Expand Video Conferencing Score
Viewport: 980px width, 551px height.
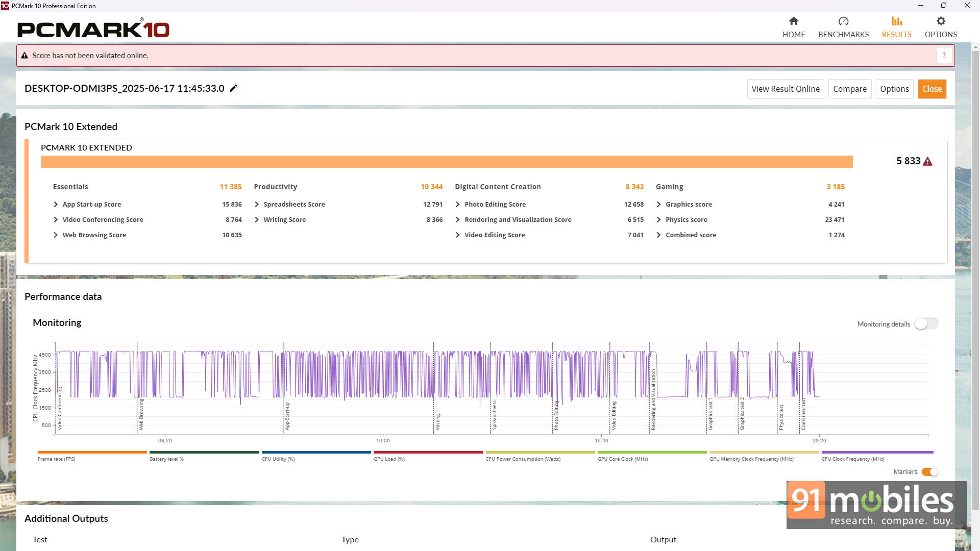tap(56, 219)
